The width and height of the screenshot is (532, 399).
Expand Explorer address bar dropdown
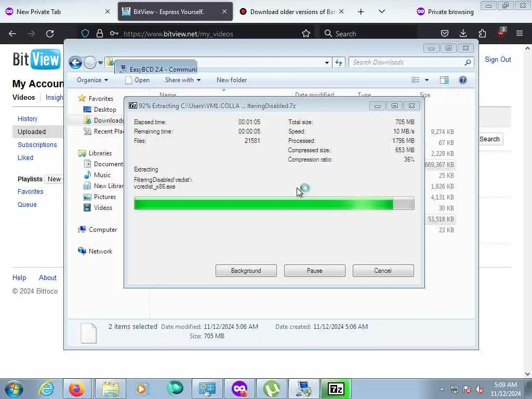(327, 62)
